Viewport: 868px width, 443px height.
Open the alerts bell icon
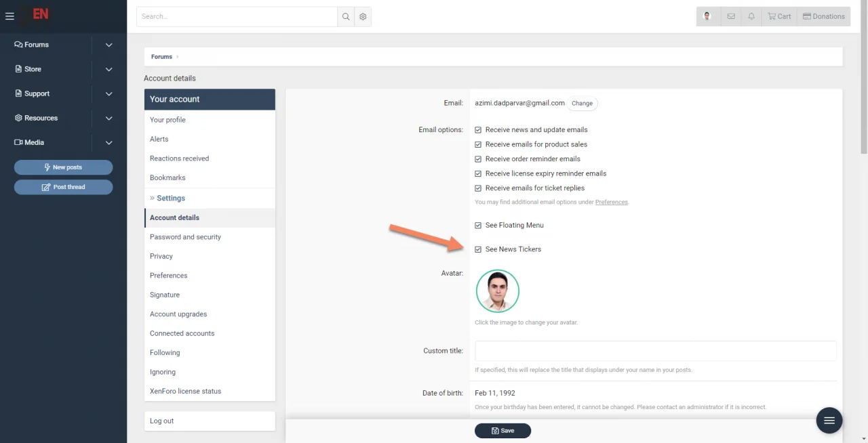pos(751,16)
